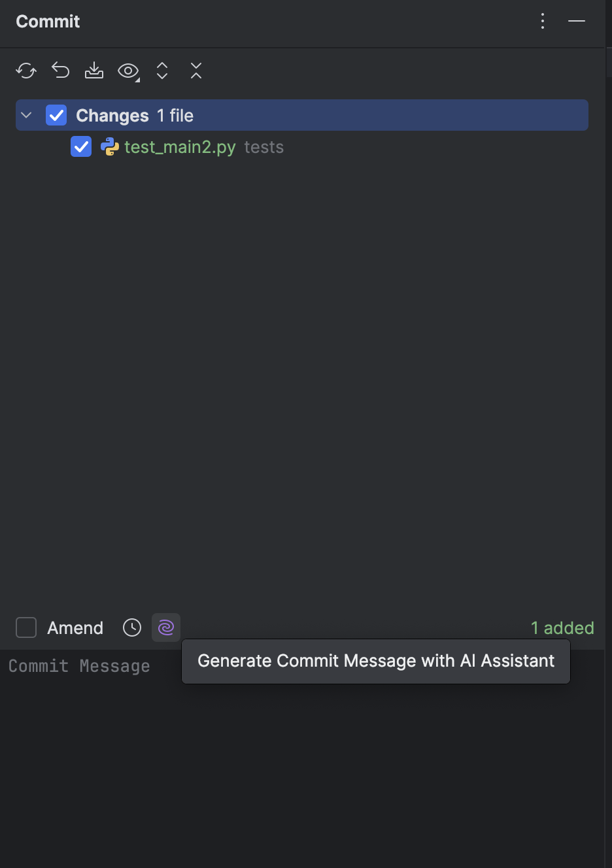The image size is (612, 868).
Task: Collapse the Changes tree chevron
Action: [26, 115]
